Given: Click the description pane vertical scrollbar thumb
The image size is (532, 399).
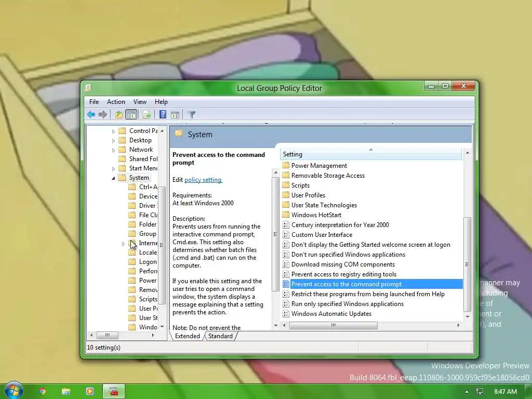Looking at the screenshot, I should 275,234.
